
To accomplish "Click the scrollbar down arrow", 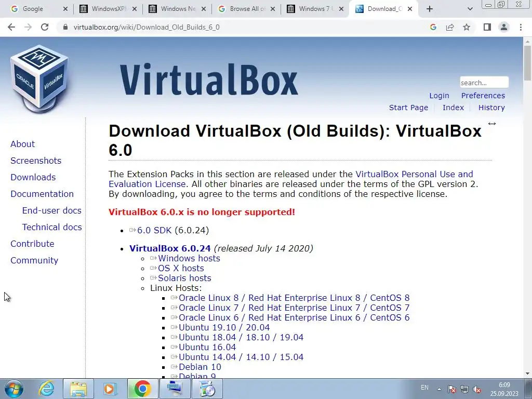I will click(527, 374).
